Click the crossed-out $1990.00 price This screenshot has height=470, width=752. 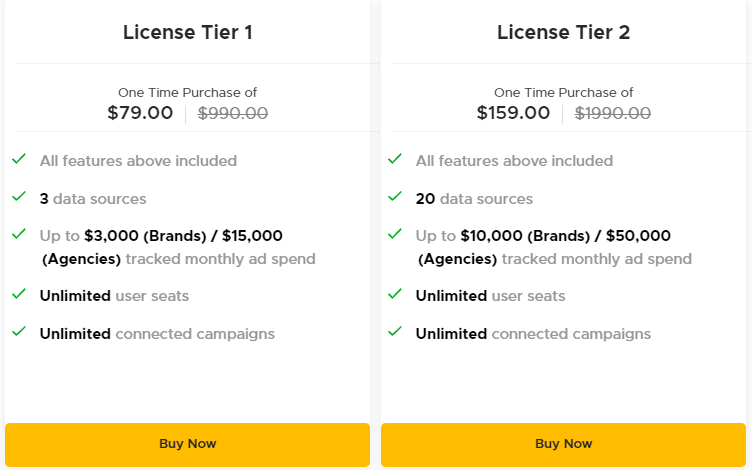pyautogui.click(x=612, y=114)
